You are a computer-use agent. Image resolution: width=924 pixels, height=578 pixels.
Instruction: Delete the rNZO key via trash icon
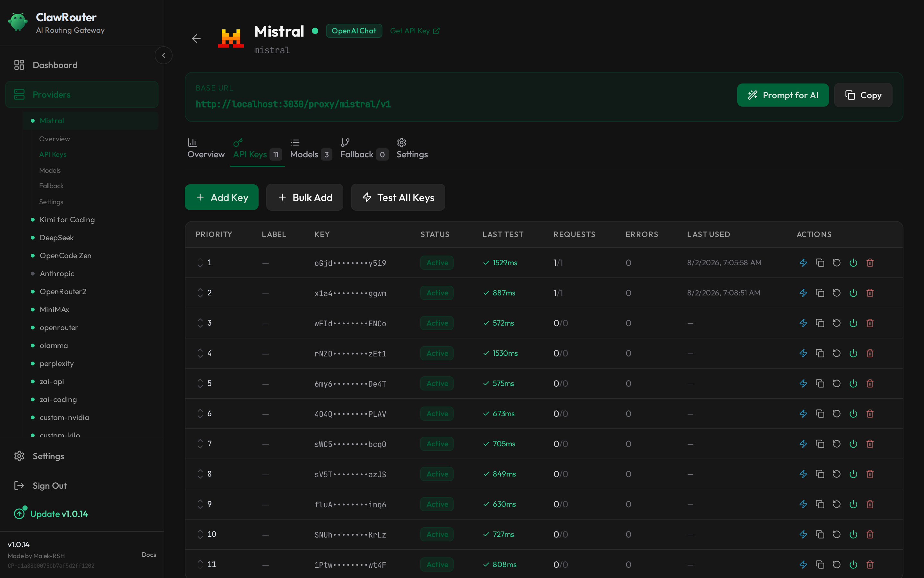pyautogui.click(x=870, y=353)
